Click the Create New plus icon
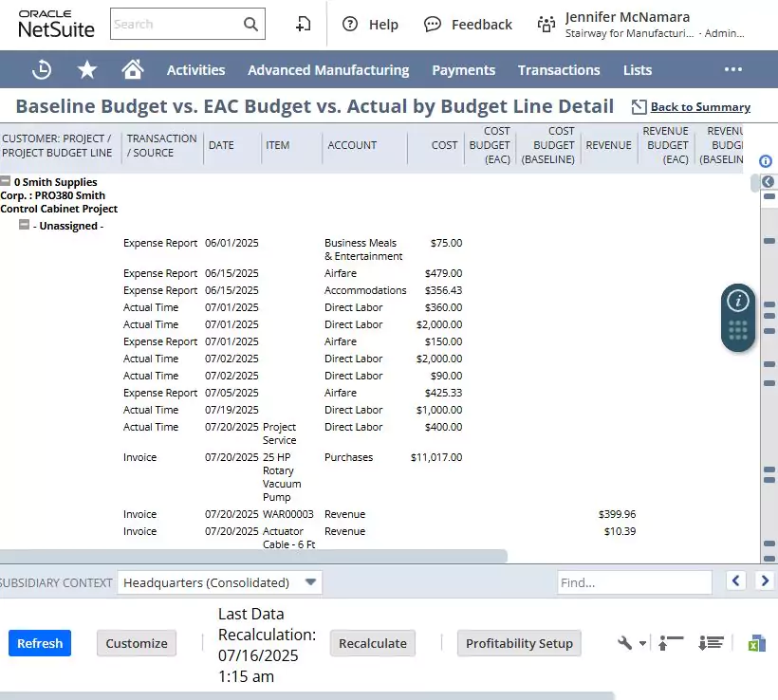The height and width of the screenshot is (700, 778). click(x=303, y=24)
